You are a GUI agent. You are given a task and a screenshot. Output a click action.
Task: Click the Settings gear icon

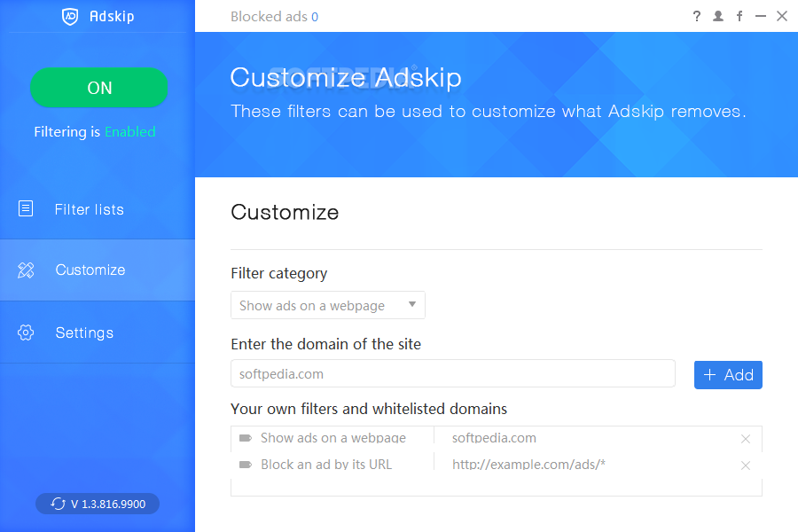pos(26,332)
